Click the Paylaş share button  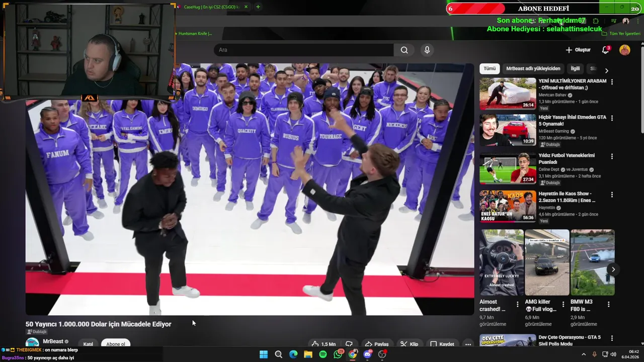click(376, 344)
